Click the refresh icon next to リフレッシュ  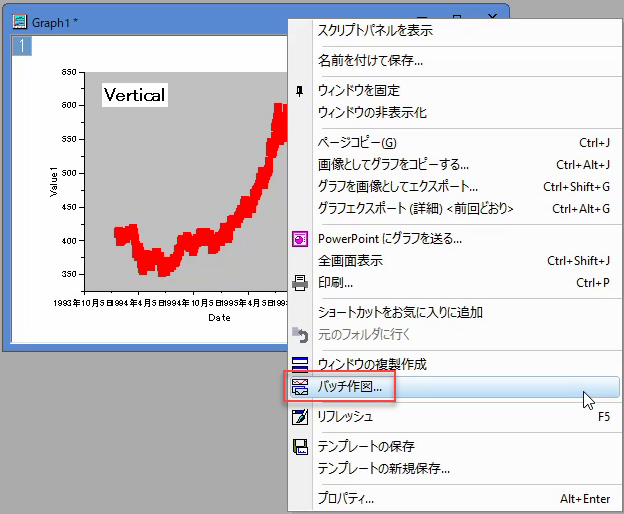click(x=300, y=417)
